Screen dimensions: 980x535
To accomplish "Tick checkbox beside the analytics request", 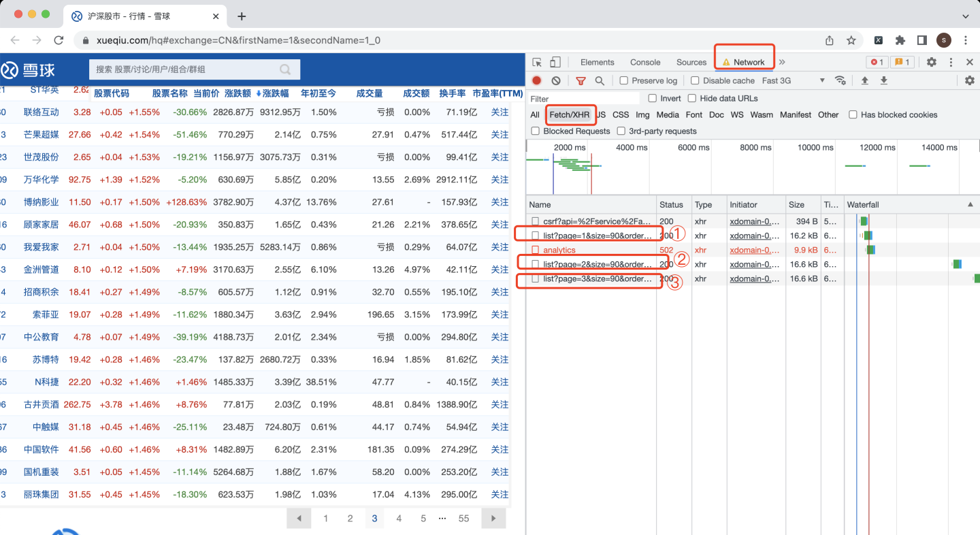I will pyautogui.click(x=536, y=250).
